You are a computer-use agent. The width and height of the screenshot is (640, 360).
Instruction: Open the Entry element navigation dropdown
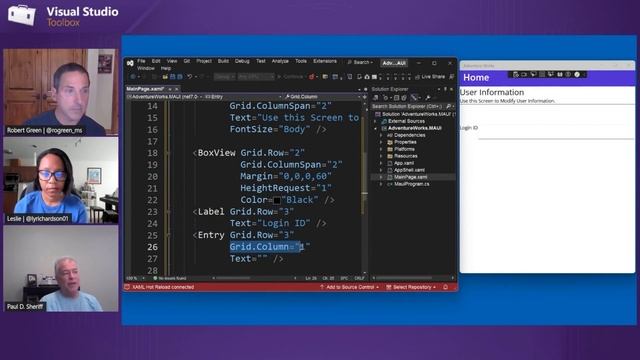click(243, 97)
